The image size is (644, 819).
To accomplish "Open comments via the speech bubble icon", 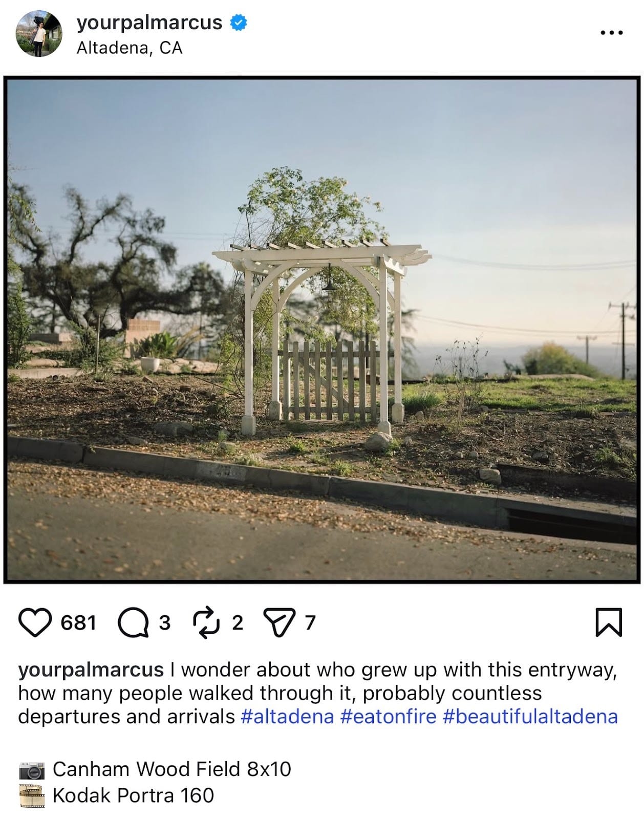I will pyautogui.click(x=133, y=622).
